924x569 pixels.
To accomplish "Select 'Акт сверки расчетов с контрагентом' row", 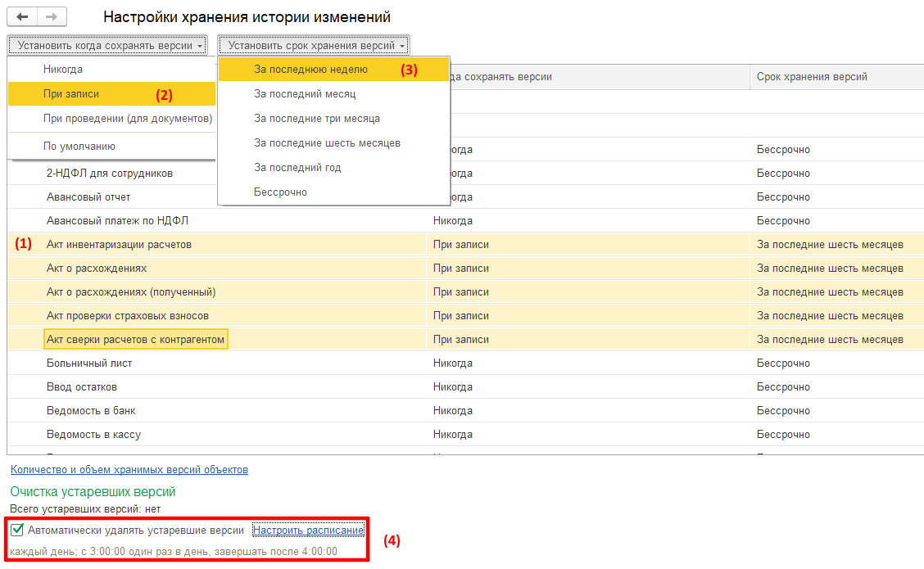I will tap(135, 340).
